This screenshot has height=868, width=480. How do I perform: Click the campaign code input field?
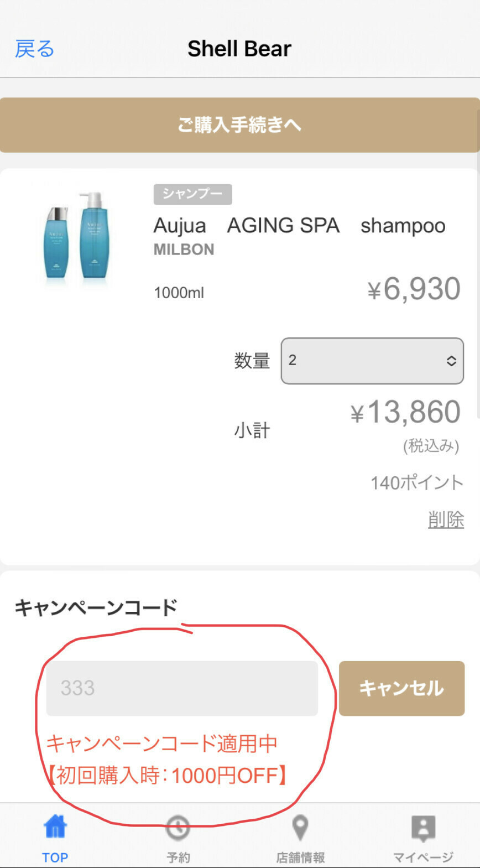tap(182, 688)
